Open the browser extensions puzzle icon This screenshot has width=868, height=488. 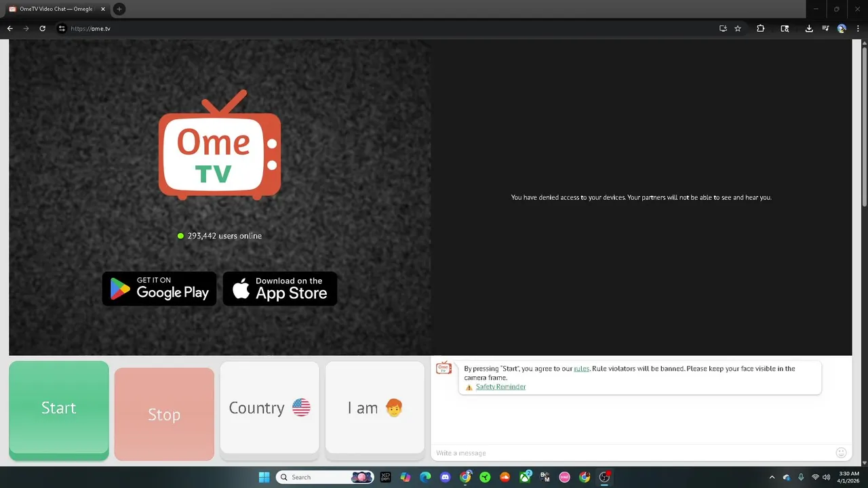[x=760, y=28]
